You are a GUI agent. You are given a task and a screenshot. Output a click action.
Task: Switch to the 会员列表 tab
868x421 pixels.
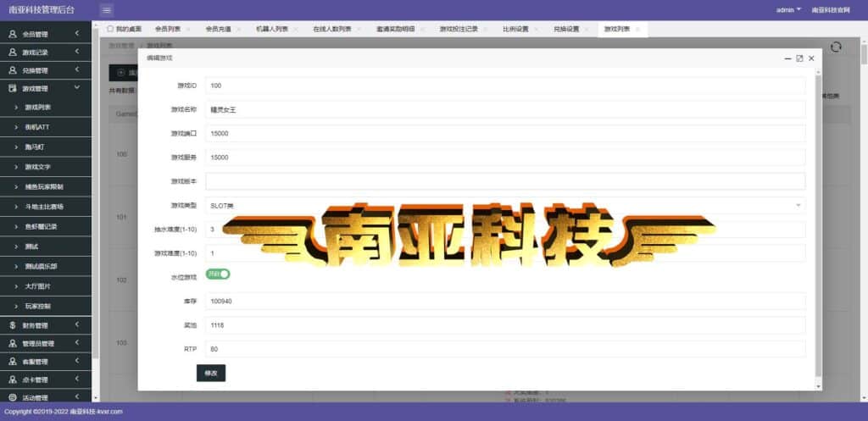(x=167, y=30)
